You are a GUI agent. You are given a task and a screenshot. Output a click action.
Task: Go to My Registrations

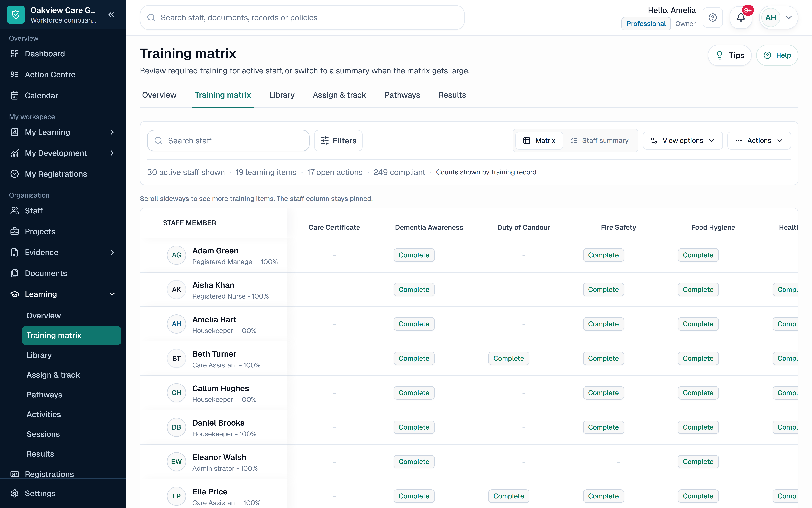(x=63, y=174)
